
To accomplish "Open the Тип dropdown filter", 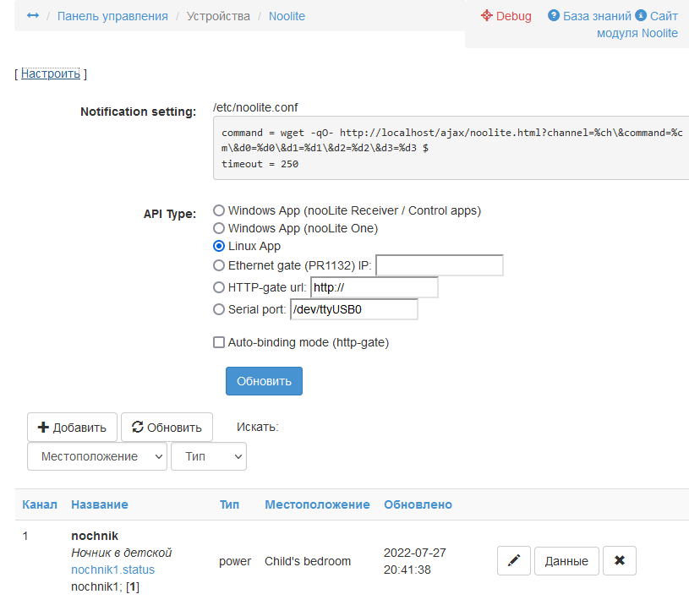I will [208, 456].
